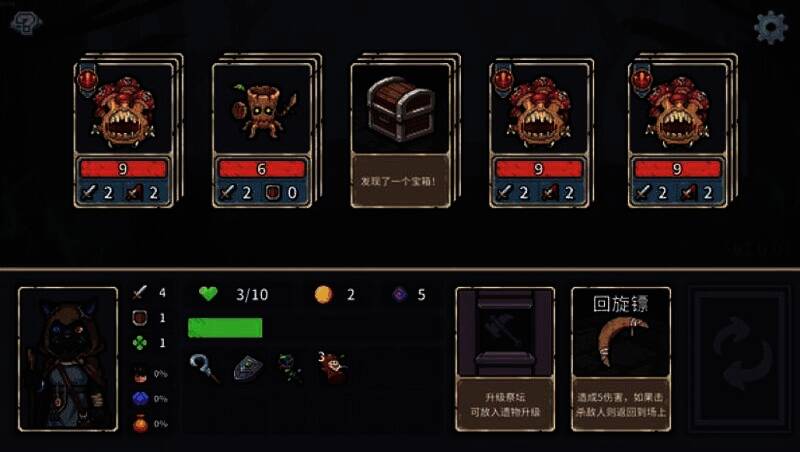Click the gold coin counter icon
Image resolution: width=800 pixels, height=452 pixels.
[x=323, y=294]
